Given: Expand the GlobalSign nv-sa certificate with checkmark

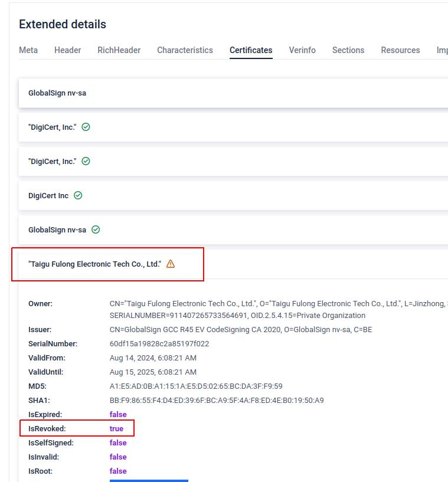Looking at the screenshot, I should pos(233,229).
